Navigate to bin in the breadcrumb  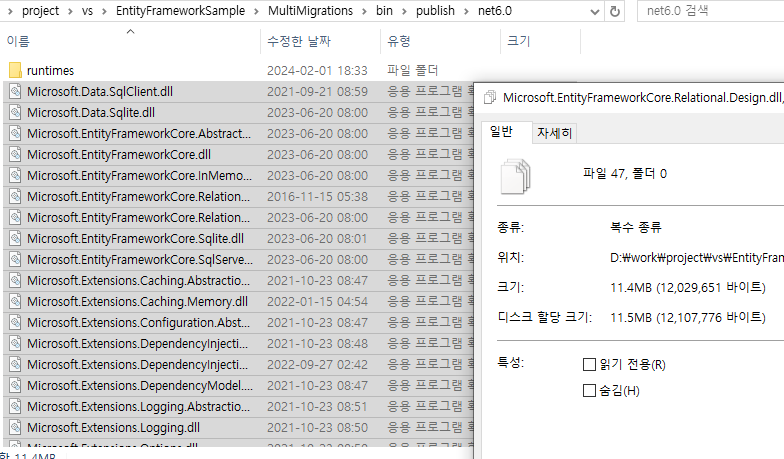point(384,11)
